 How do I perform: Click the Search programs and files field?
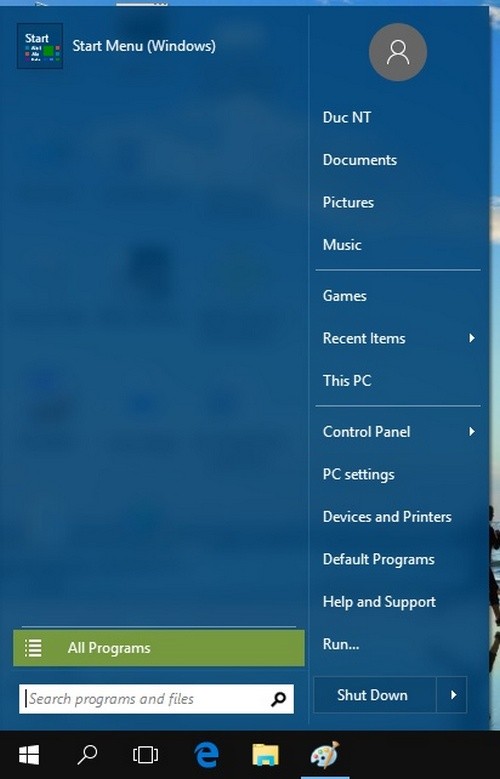(156, 699)
